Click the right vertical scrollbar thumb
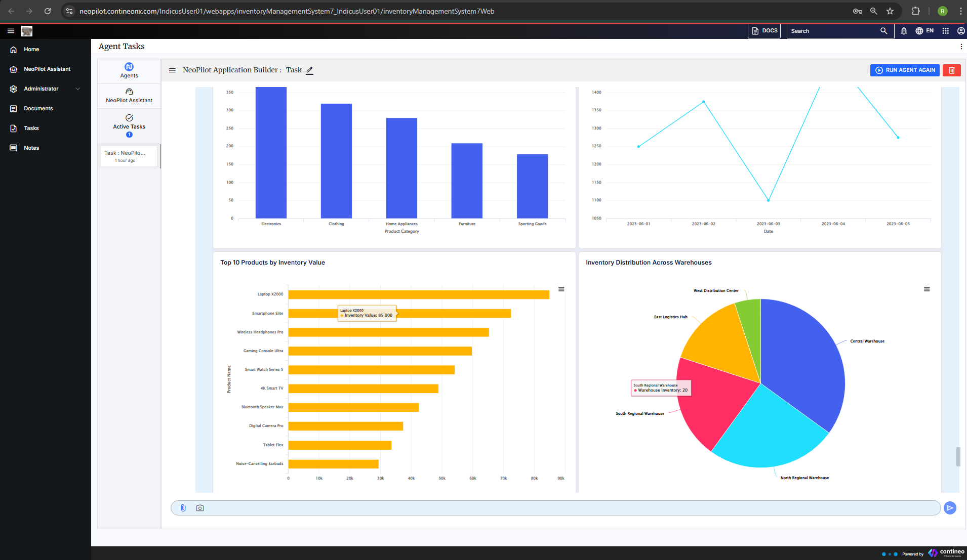This screenshot has width=967, height=560. coord(958,457)
